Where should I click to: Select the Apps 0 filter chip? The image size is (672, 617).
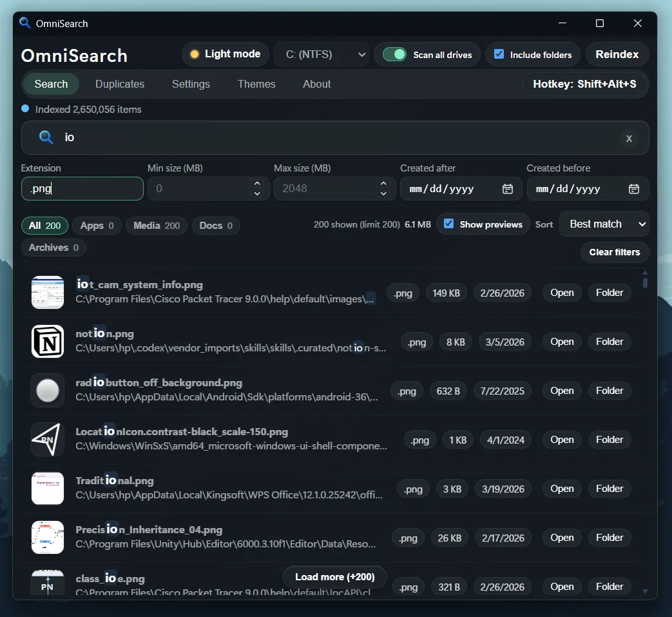97,226
